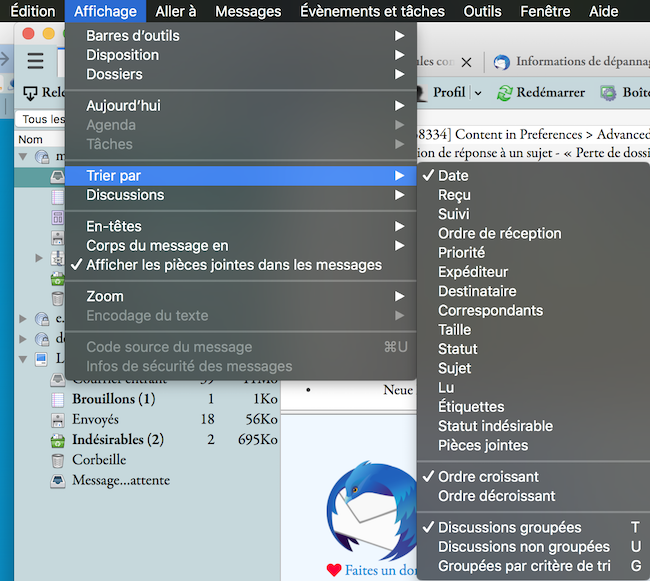Expand the Dossiers submenu
The image size is (650, 581).
pos(240,74)
